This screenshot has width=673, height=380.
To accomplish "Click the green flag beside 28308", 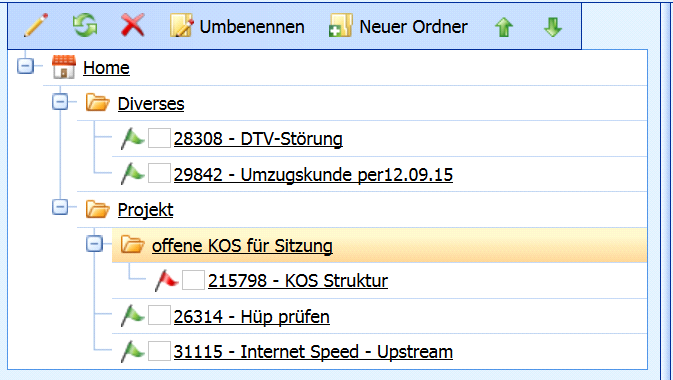I will pyautogui.click(x=132, y=139).
